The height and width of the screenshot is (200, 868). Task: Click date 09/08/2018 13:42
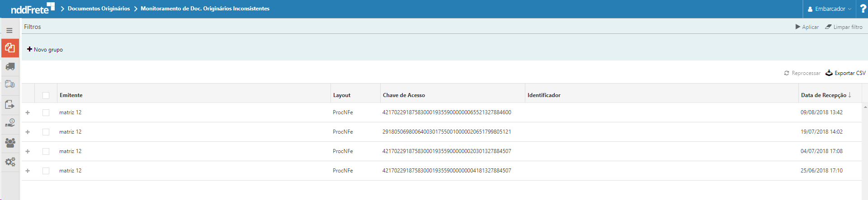click(x=821, y=112)
